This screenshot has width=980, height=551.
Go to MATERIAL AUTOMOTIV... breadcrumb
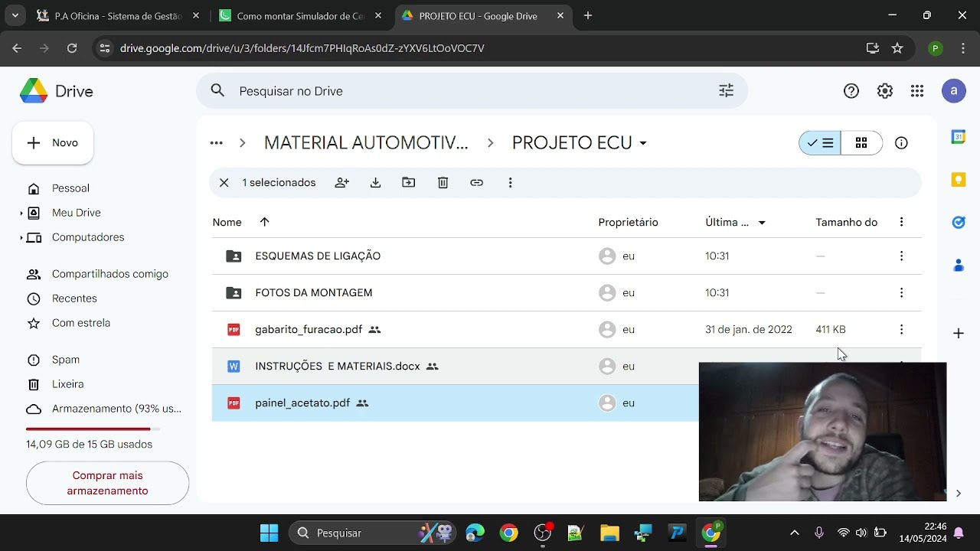click(x=366, y=143)
